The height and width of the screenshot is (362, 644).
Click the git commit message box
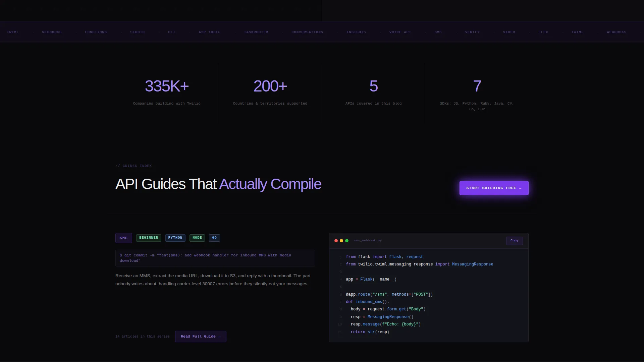pyautogui.click(x=215, y=258)
